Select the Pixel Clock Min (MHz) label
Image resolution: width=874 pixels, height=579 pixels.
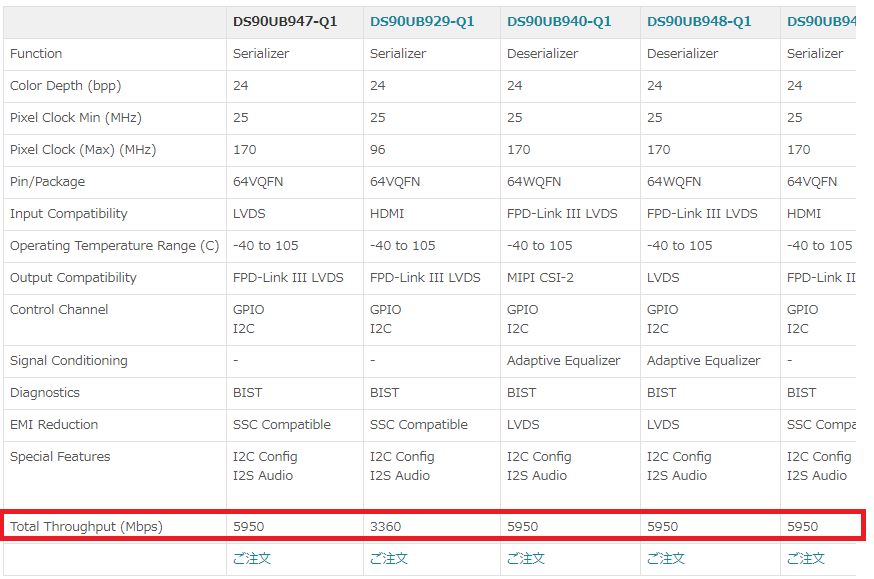click(x=76, y=118)
